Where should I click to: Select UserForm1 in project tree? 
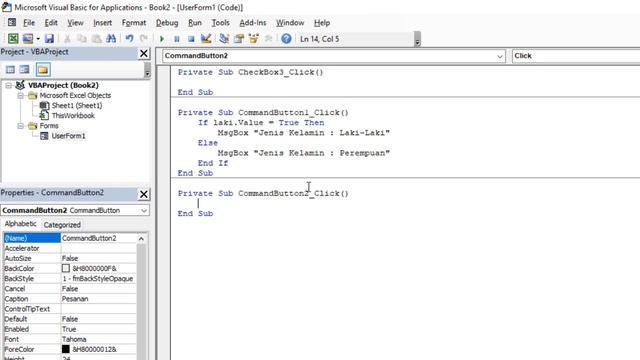pyautogui.click(x=68, y=136)
